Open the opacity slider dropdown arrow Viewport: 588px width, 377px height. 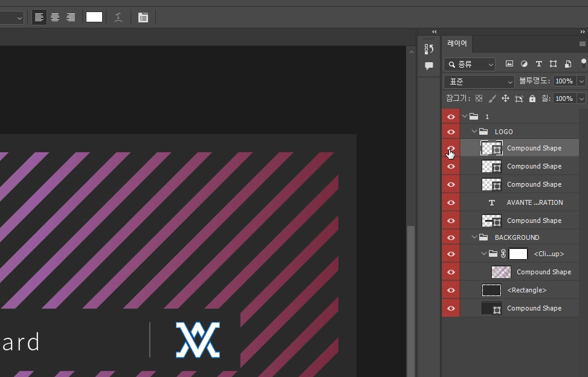tap(581, 81)
